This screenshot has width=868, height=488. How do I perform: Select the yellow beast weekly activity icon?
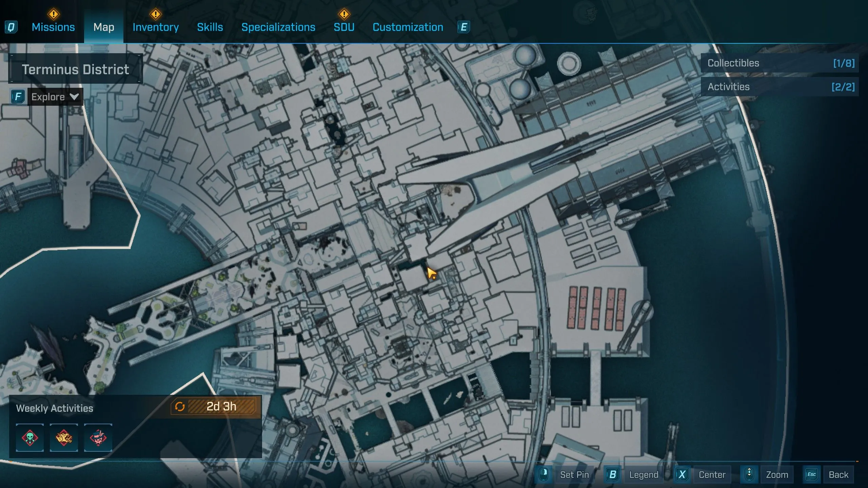tap(64, 438)
